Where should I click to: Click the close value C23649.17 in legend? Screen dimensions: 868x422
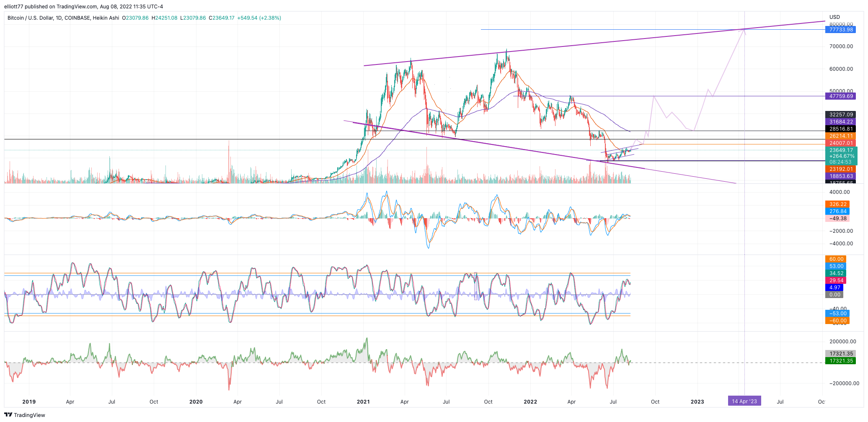pos(222,18)
